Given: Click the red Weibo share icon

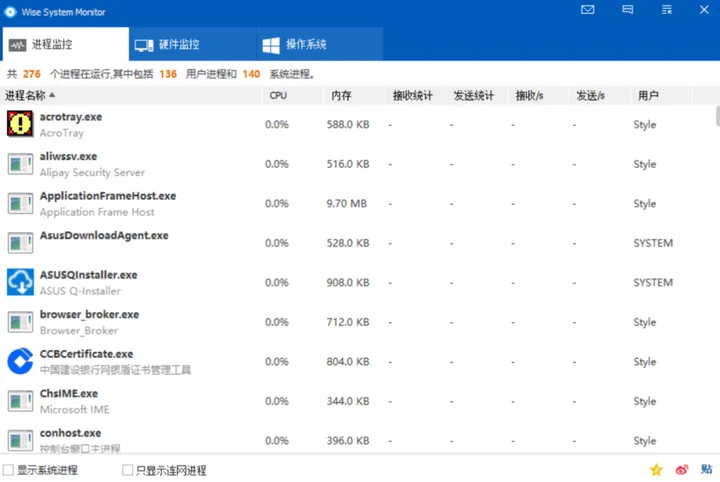Looking at the screenshot, I should pos(682,469).
